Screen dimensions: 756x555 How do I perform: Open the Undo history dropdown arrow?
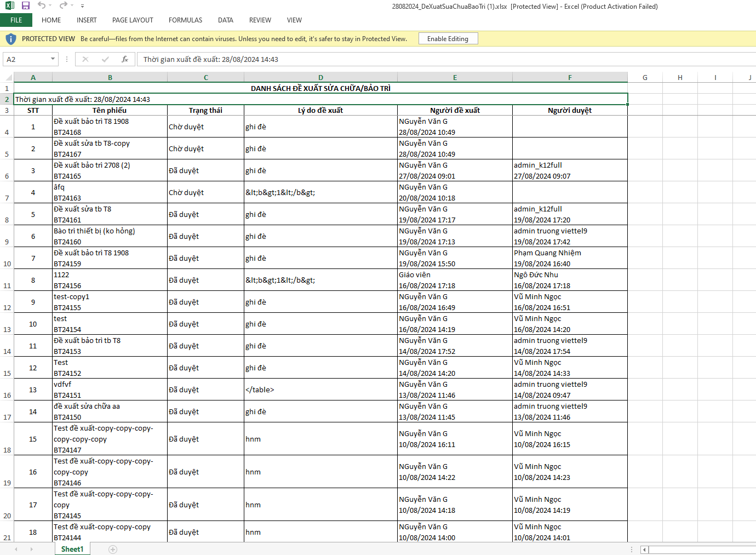(x=50, y=5)
